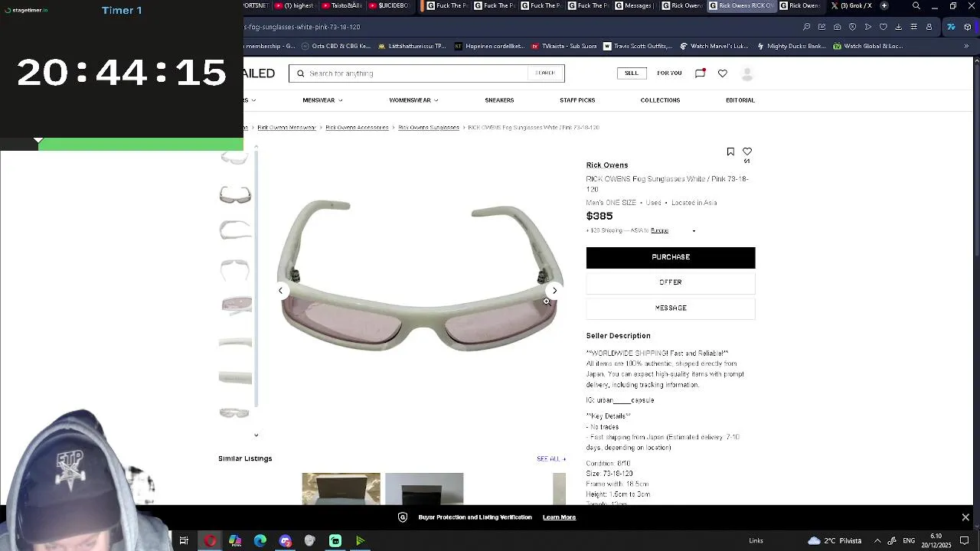The height and width of the screenshot is (551, 980).
Task: Open Opera browser from the taskbar
Action: [x=210, y=541]
